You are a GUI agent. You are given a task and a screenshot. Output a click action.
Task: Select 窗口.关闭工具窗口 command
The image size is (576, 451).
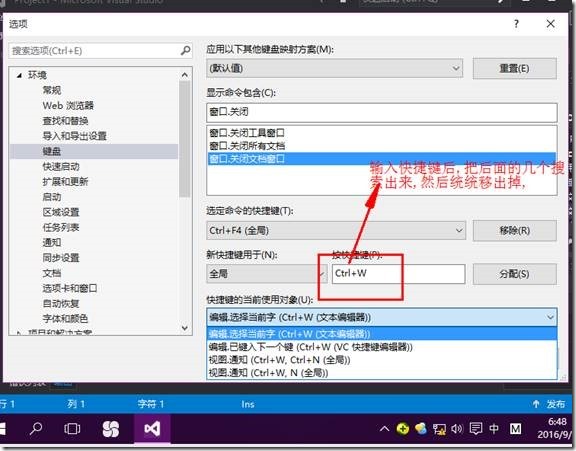coord(382,133)
